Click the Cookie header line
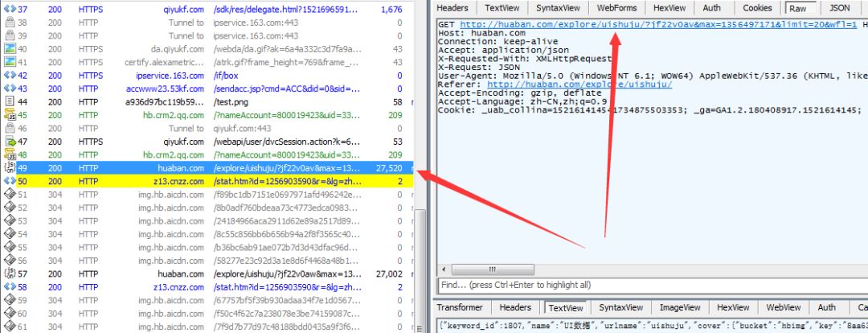This screenshot has width=868, height=333. [649, 110]
